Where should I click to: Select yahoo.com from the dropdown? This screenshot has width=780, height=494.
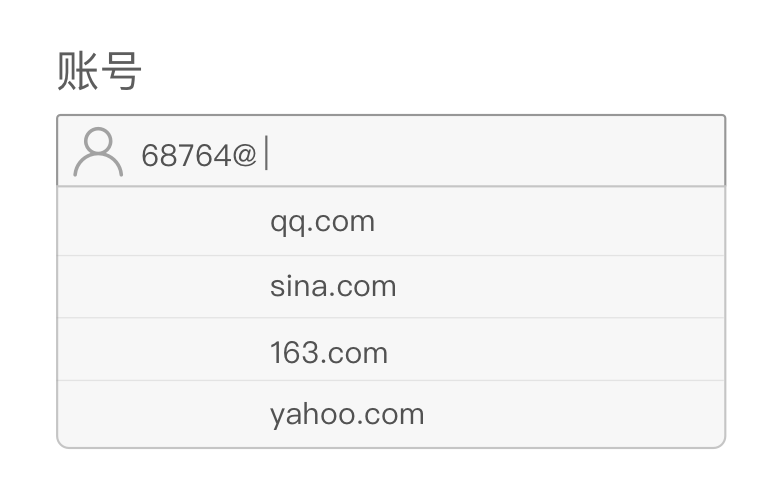[x=347, y=414]
